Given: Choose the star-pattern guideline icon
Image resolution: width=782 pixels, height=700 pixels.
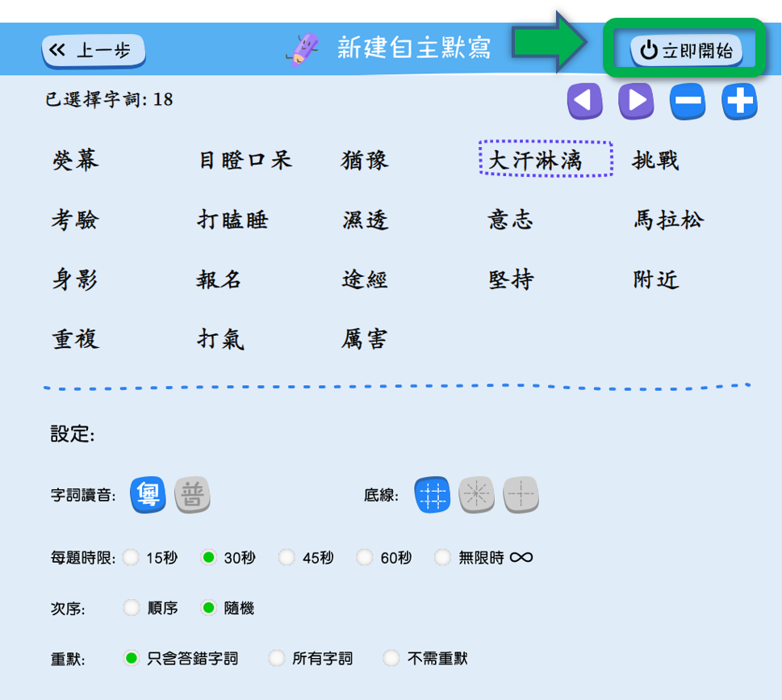Looking at the screenshot, I should [476, 494].
